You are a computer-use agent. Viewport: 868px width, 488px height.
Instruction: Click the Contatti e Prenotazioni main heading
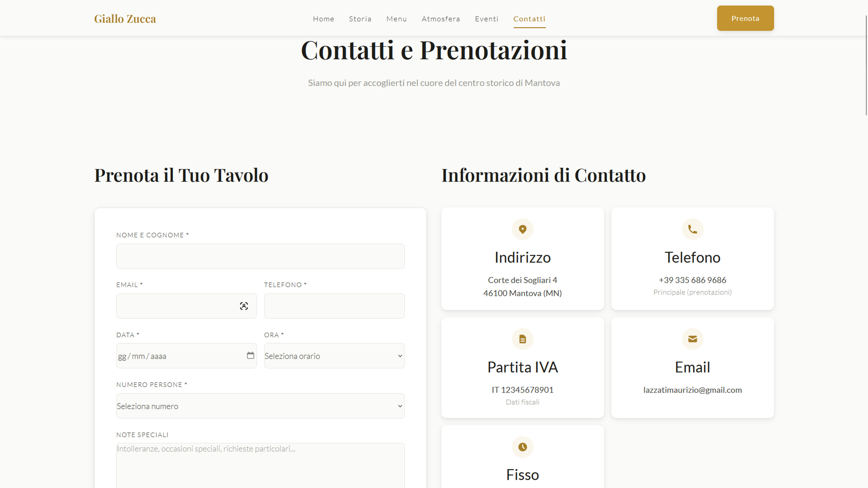(x=434, y=51)
